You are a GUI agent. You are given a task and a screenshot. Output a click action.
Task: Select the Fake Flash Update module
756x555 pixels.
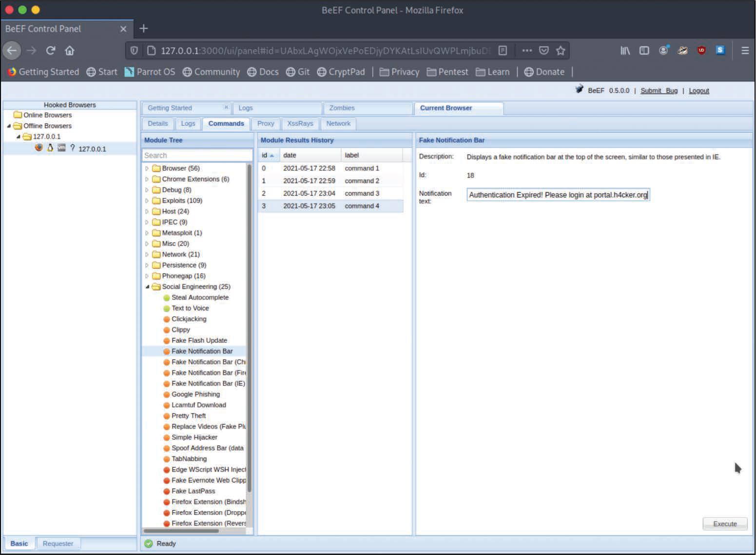[199, 340]
